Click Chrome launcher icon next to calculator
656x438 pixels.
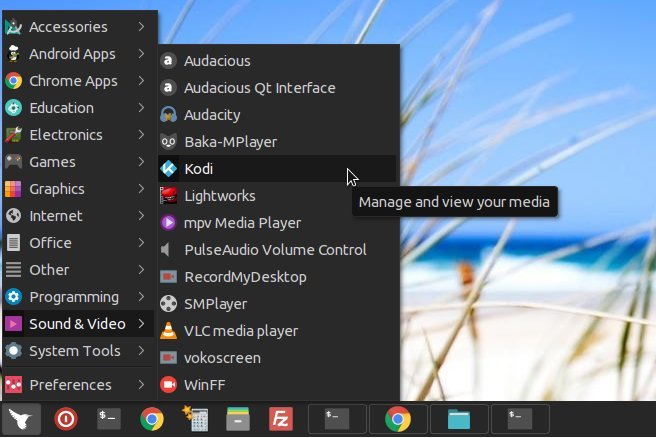[152, 419]
